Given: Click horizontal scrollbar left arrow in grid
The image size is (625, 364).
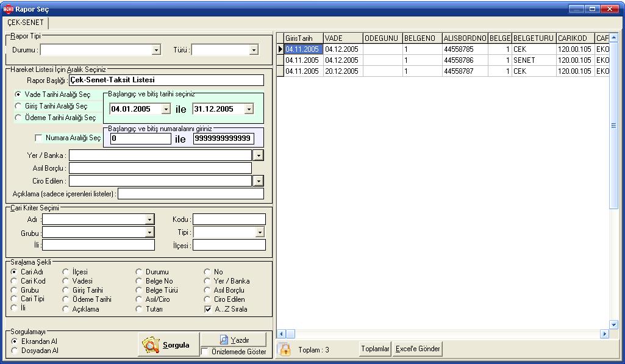Looking at the screenshot, I should pos(282,334).
